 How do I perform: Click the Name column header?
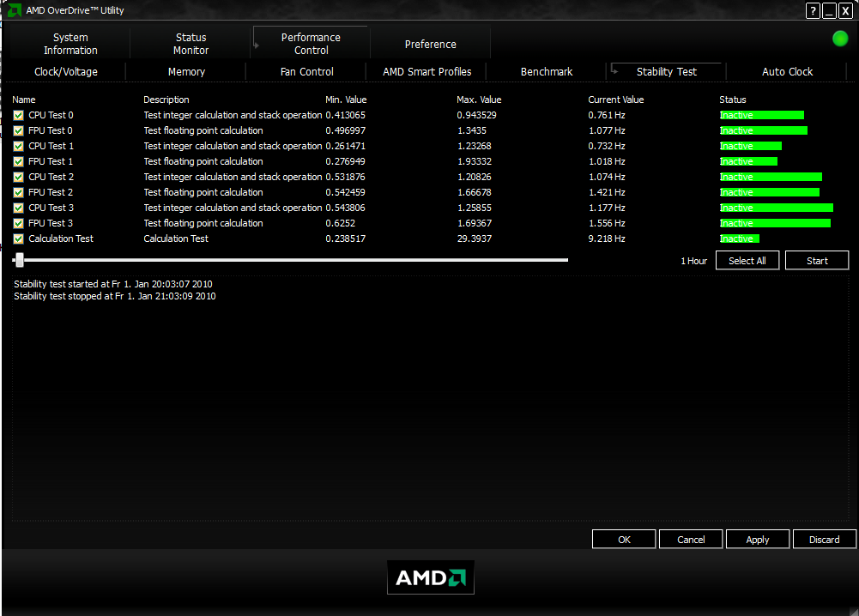click(24, 100)
